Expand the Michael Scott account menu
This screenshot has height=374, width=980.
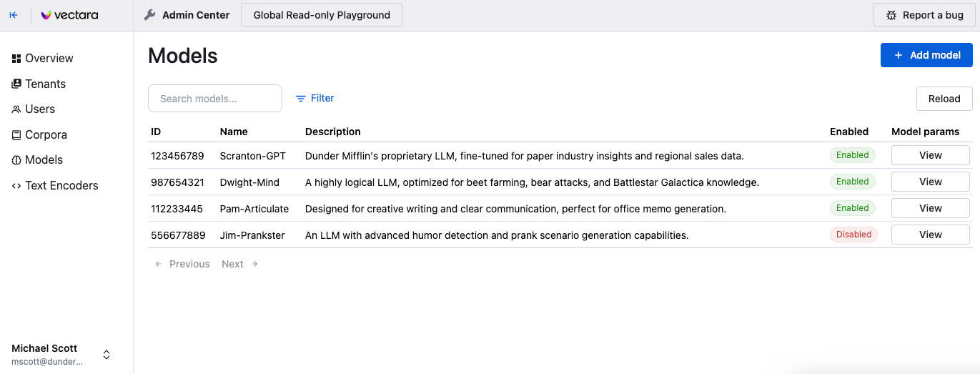click(107, 355)
